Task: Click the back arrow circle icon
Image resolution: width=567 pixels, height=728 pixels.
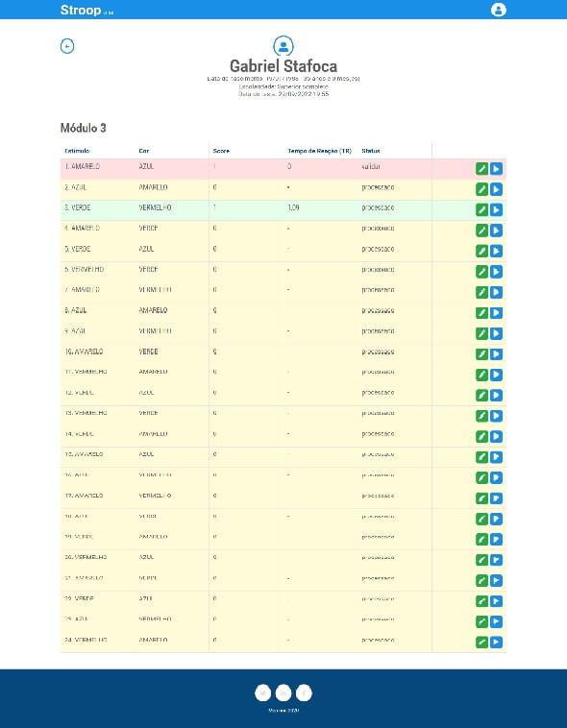Action: click(67, 46)
